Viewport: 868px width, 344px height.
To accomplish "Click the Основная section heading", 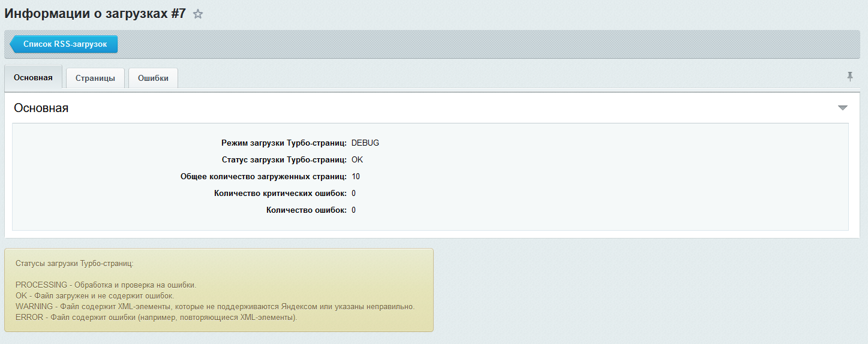I will click(41, 108).
